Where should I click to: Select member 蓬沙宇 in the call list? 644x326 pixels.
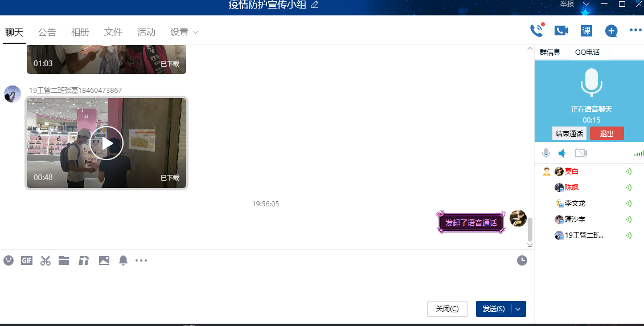pos(589,219)
